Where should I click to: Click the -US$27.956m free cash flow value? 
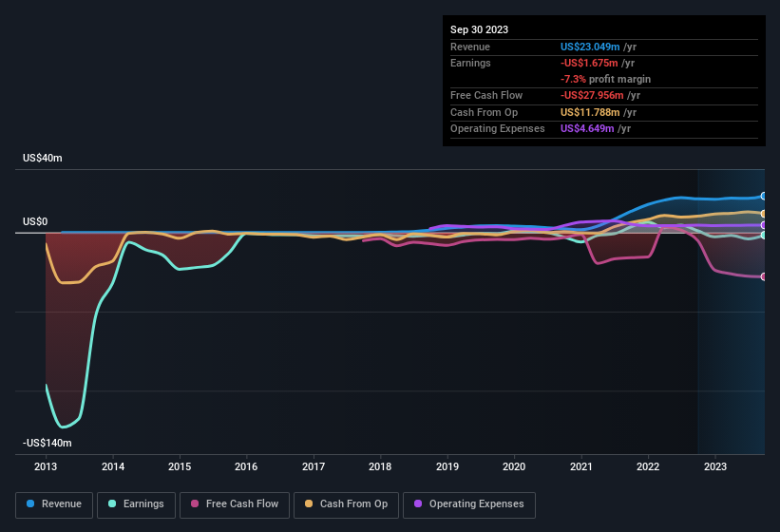[592, 95]
